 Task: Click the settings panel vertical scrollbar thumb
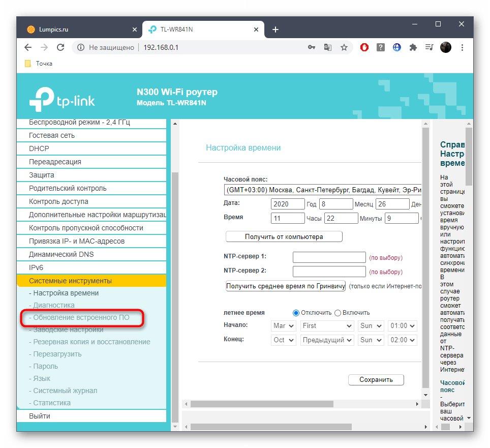tap(425, 258)
